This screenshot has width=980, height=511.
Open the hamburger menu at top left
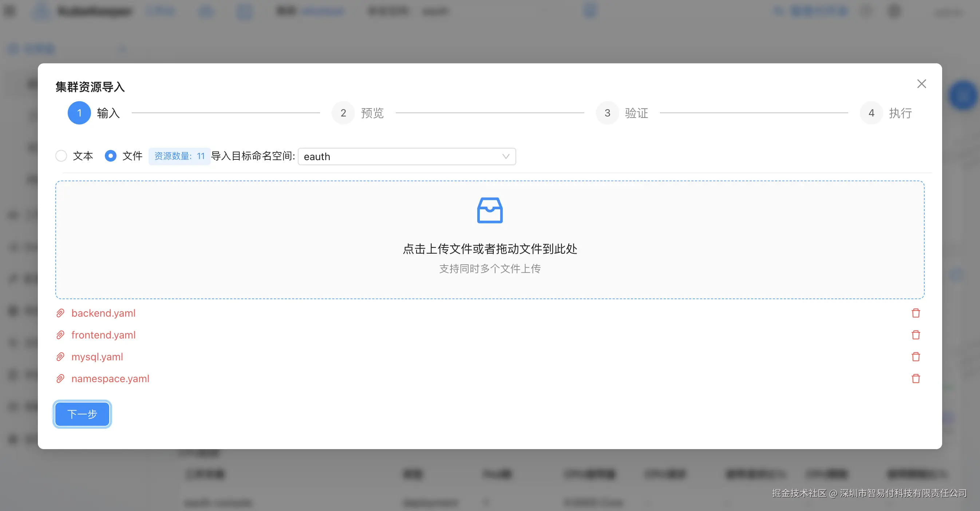click(x=10, y=11)
